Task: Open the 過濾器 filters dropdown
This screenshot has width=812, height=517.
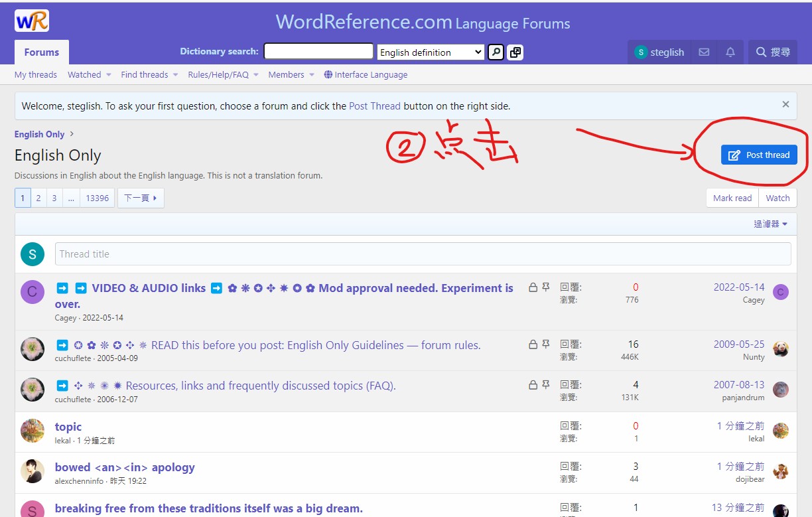Action: pos(771,224)
